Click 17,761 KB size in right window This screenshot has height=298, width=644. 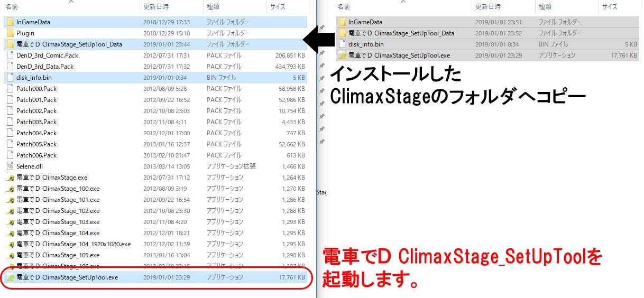pyautogui.click(x=623, y=55)
